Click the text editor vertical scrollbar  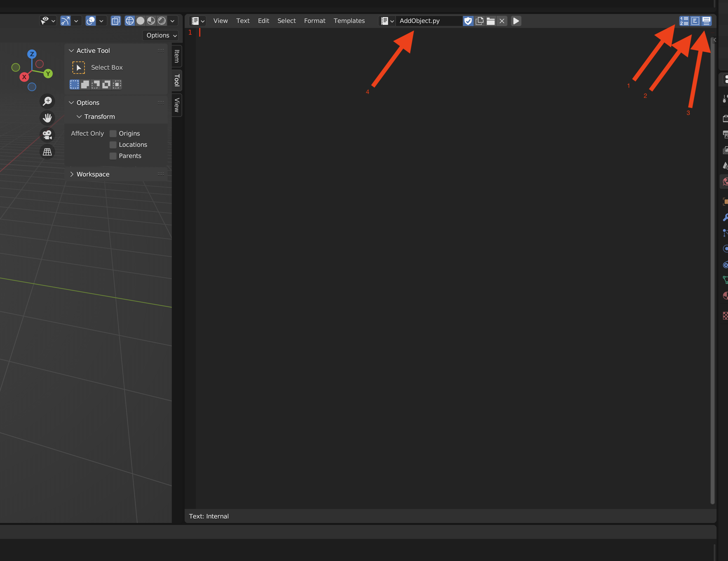click(713, 270)
